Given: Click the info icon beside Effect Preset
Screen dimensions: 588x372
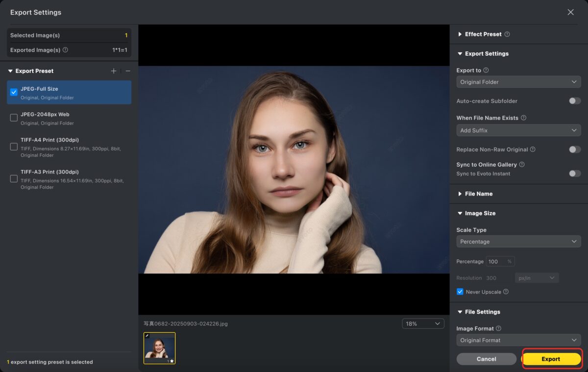Looking at the screenshot, I should [x=507, y=34].
